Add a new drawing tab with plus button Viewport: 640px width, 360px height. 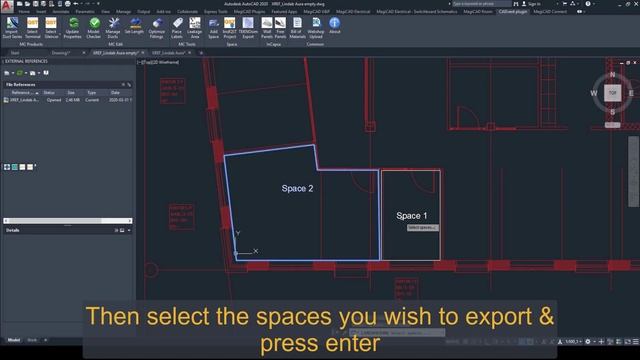(201, 53)
